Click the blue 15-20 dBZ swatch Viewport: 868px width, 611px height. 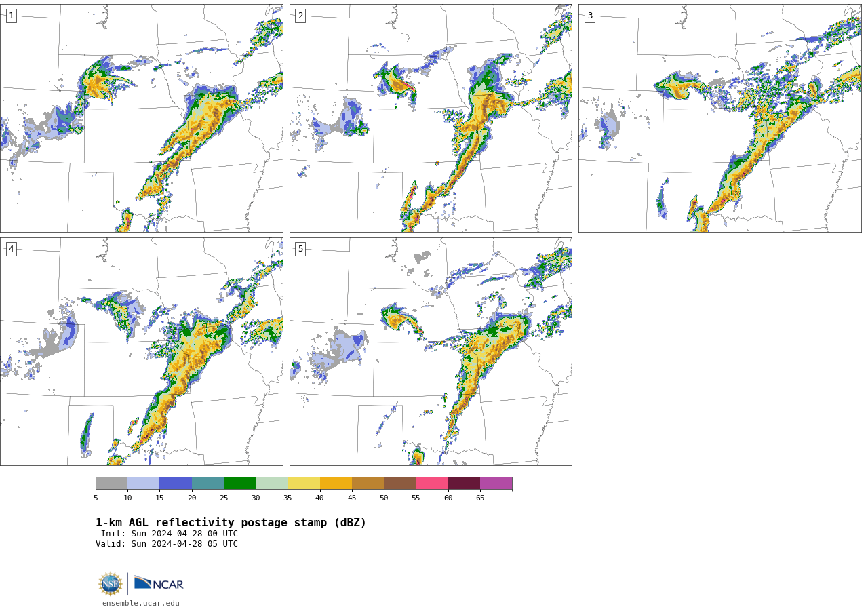pos(176,484)
